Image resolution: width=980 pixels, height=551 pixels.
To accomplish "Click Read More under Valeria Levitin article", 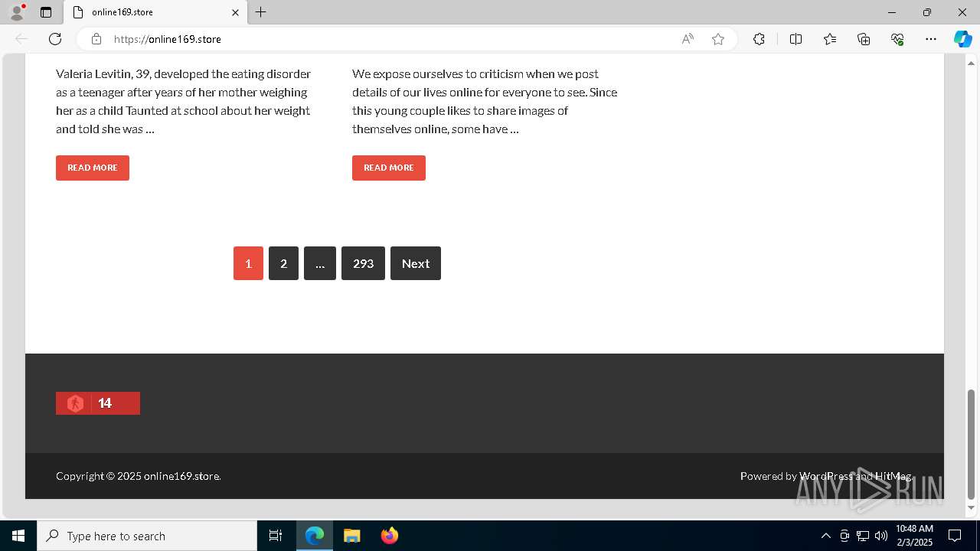I will click(x=93, y=168).
